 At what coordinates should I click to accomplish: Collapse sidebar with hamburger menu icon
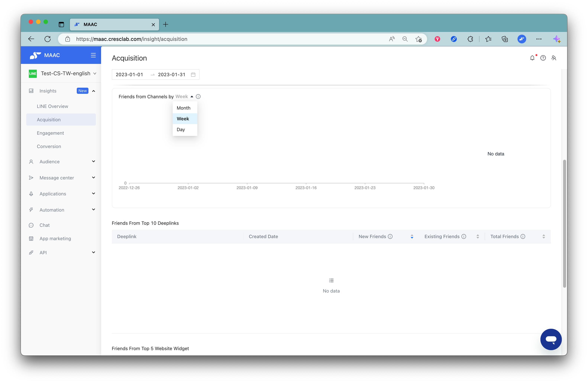[x=93, y=55]
